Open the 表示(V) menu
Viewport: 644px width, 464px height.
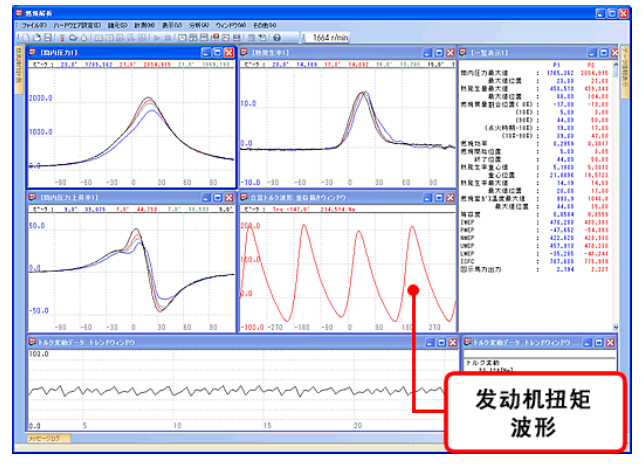pyautogui.click(x=172, y=25)
